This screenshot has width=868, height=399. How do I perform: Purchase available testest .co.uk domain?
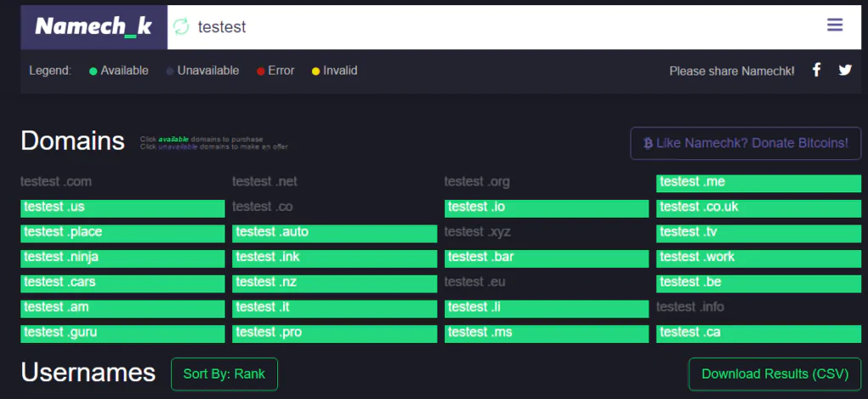[759, 208]
